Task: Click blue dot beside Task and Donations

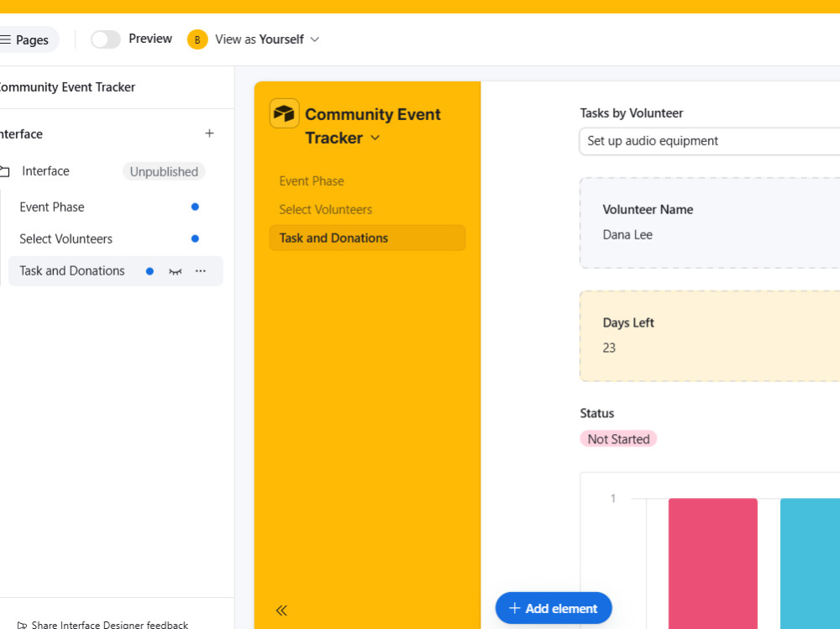Action: click(x=150, y=271)
